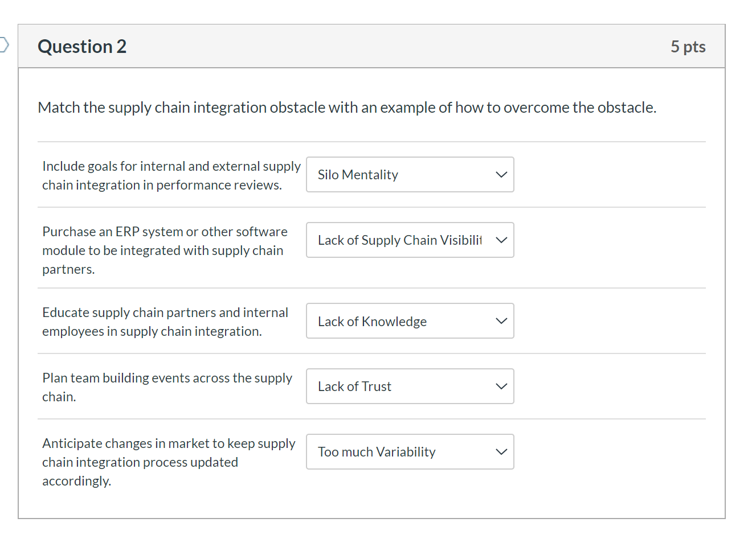The height and width of the screenshot is (547, 756).
Task: Expand chevron on the Lack of Trust selector
Action: coord(501,386)
